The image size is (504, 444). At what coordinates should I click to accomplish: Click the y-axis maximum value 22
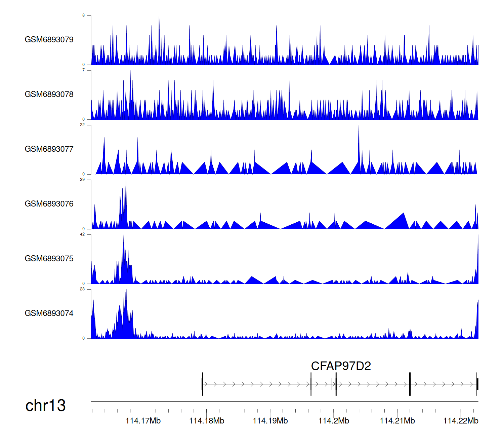pyautogui.click(x=82, y=125)
